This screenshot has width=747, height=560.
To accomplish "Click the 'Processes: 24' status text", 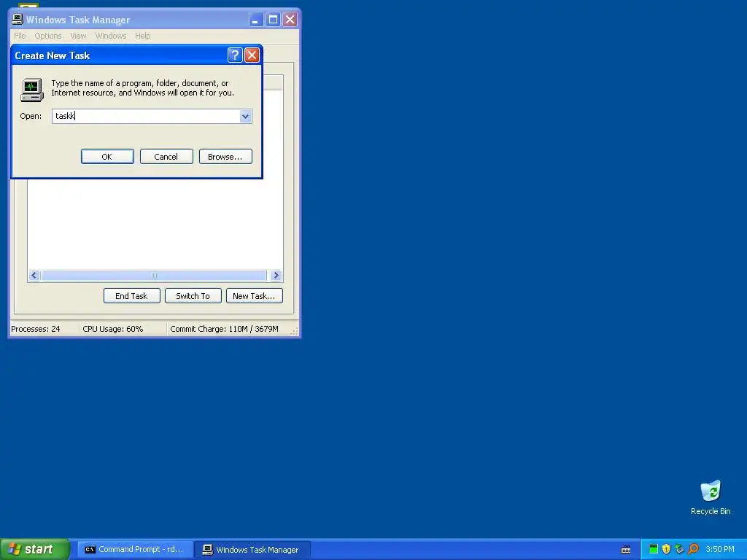I will (x=36, y=329).
